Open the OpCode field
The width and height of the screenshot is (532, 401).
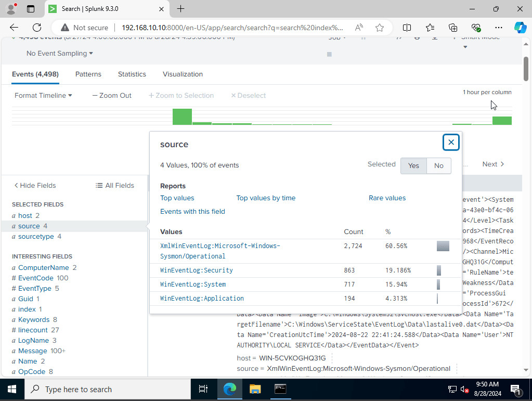[x=32, y=371]
